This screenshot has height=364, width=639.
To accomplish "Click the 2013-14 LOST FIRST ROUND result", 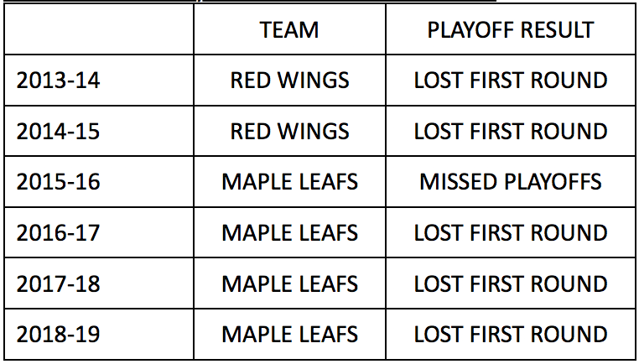I will (x=511, y=81).
